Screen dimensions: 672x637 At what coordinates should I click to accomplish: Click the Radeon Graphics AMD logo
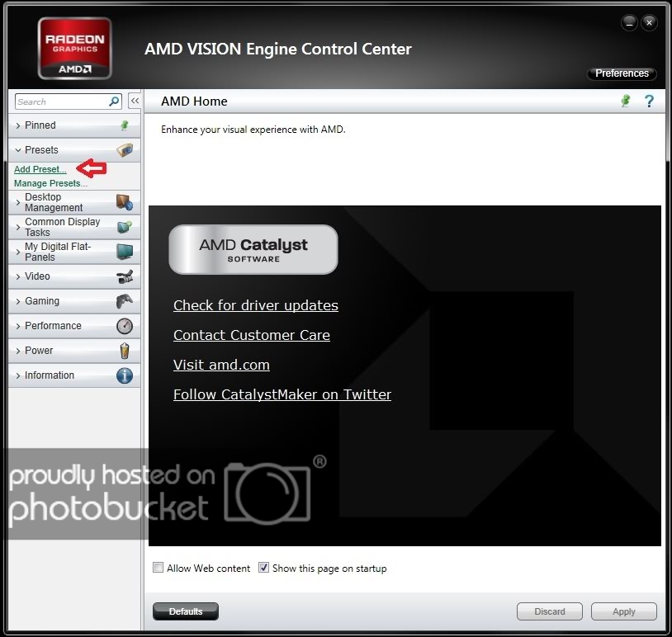(x=75, y=49)
